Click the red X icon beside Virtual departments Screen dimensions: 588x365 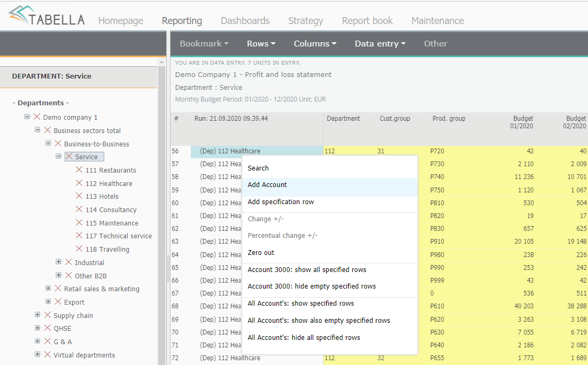click(x=47, y=354)
